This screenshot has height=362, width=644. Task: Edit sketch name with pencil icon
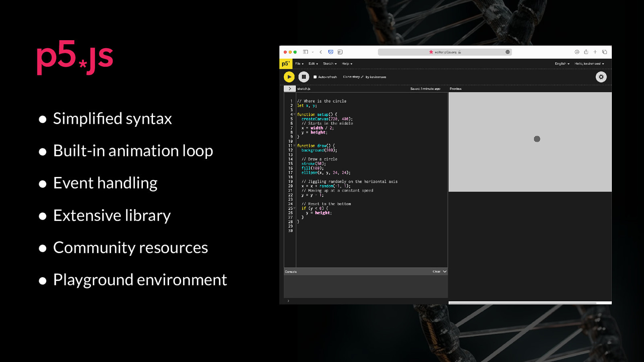pos(362,77)
